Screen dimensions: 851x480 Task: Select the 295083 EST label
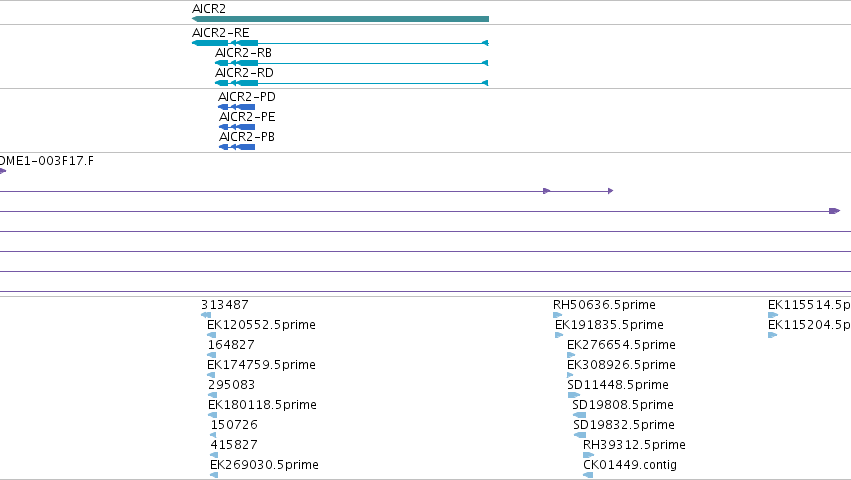click(231, 385)
